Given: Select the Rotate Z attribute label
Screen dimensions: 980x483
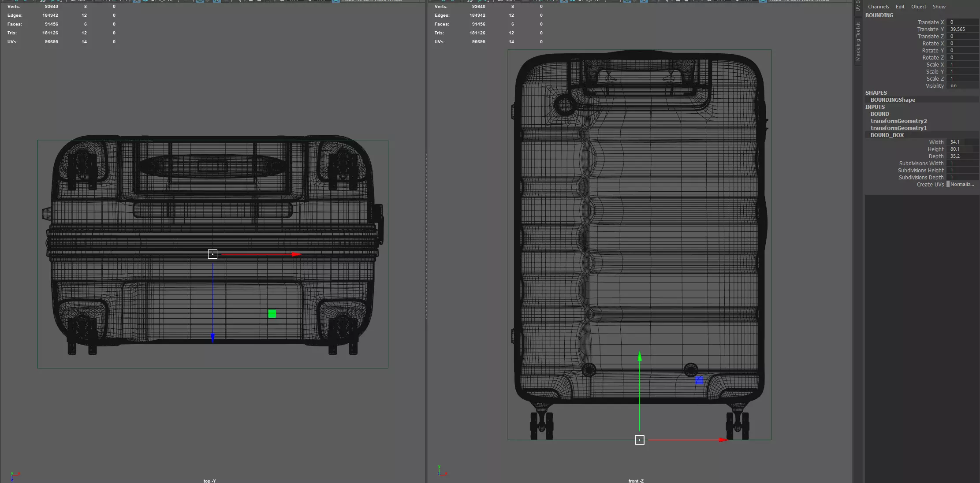Looking at the screenshot, I should point(933,57).
